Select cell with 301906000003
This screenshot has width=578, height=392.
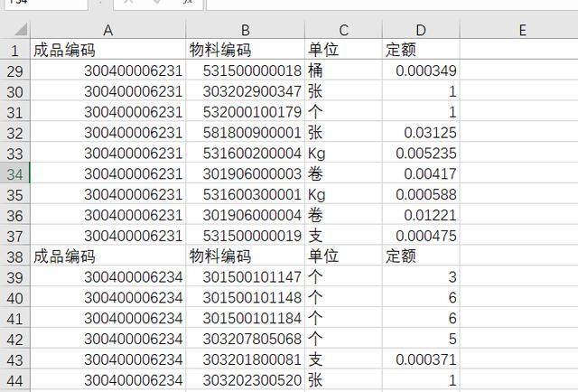click(x=246, y=173)
